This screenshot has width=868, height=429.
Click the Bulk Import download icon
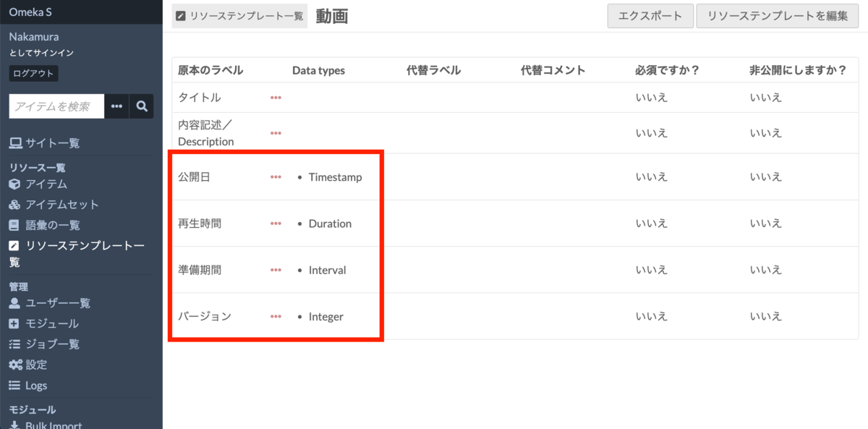click(14, 425)
